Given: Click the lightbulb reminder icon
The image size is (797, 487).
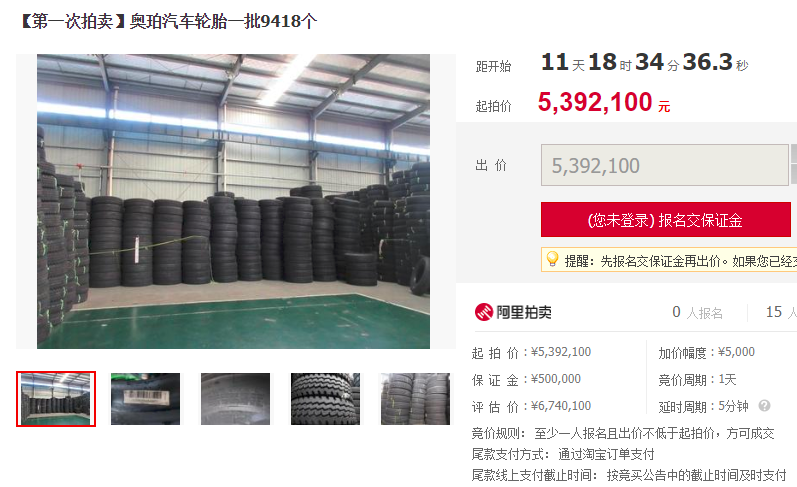Looking at the screenshot, I should coord(552,259).
